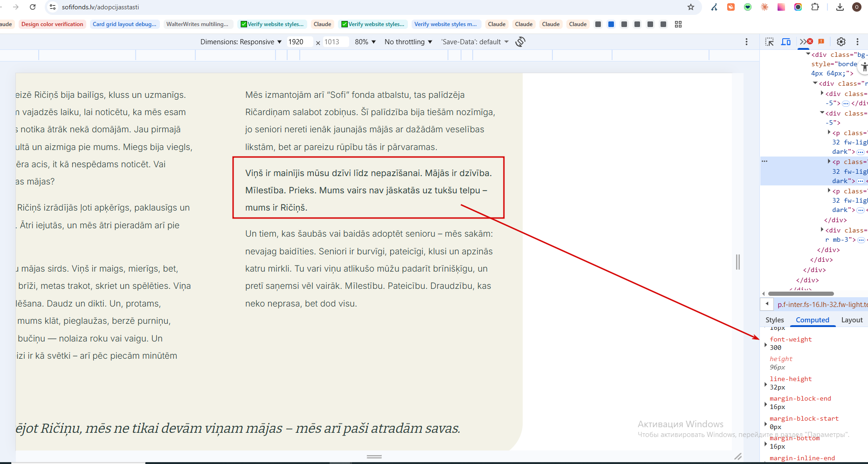This screenshot has height=464, width=868.
Task: Click the font-weight value 300
Action: click(775, 348)
